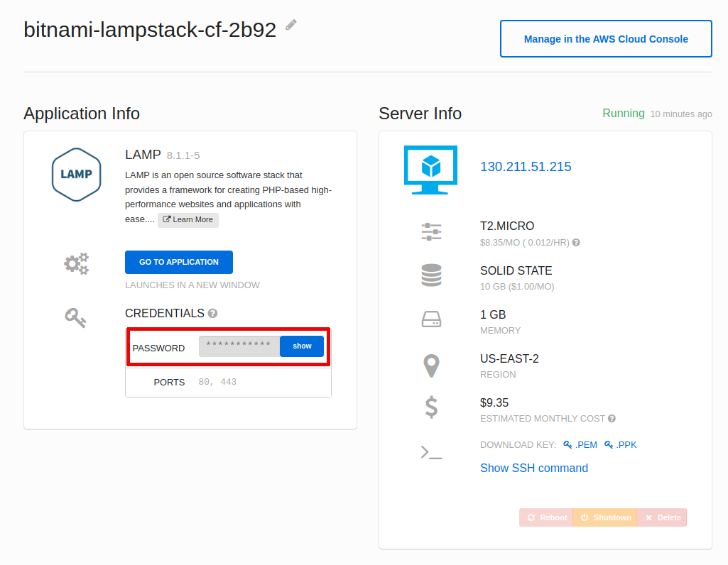This screenshot has width=728, height=565.
Task: Click the key icon before .PEM
Action: point(567,445)
